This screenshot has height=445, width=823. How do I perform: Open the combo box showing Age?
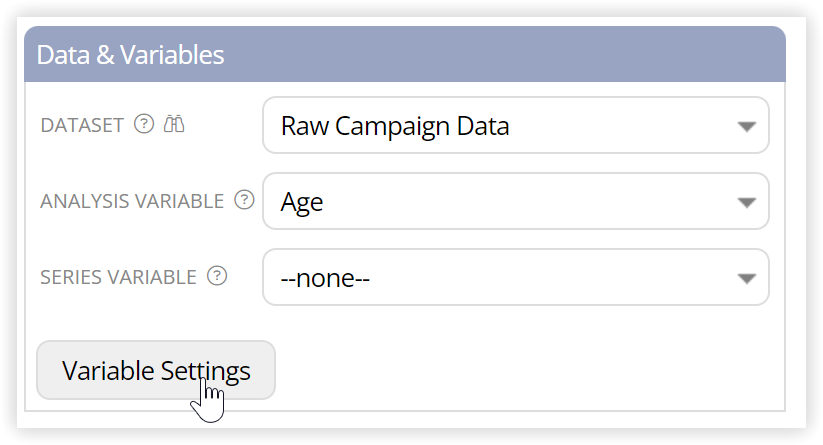pyautogui.click(x=516, y=201)
